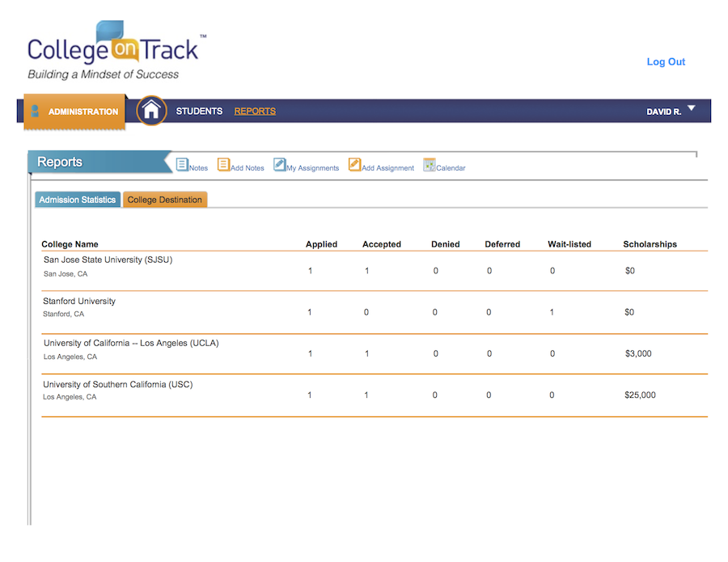Click San Jose State's applied count
Screen dimensions: 728x562
click(x=310, y=271)
